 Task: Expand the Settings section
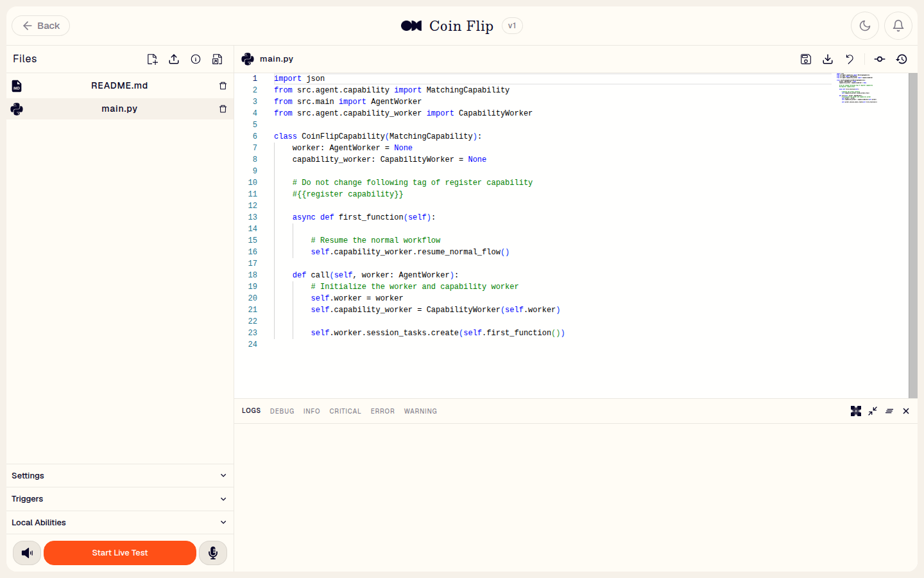pos(120,476)
